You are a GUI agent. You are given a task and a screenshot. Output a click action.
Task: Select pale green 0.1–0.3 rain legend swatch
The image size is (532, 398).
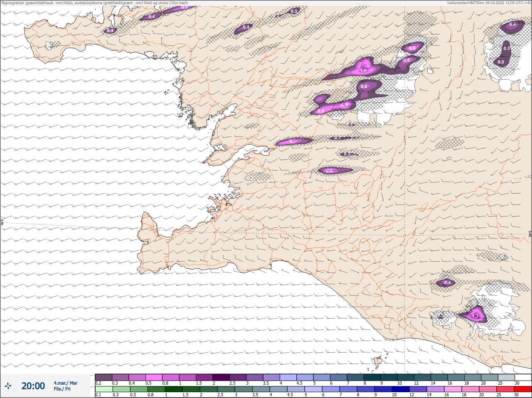tap(104, 389)
